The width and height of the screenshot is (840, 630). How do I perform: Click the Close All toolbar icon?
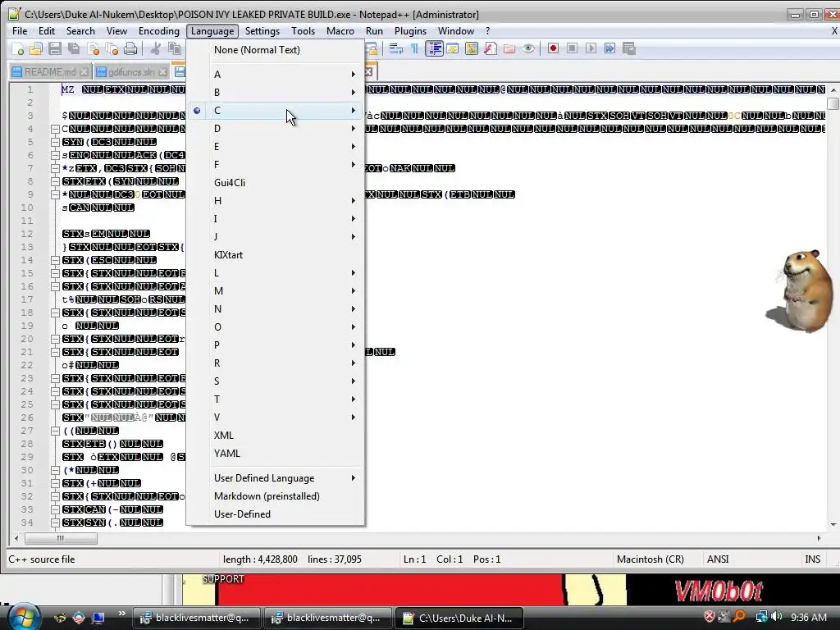coord(112,49)
